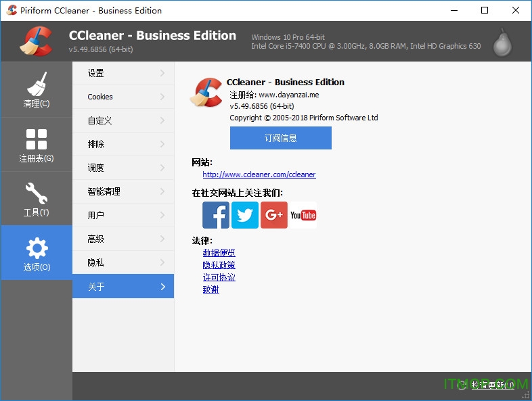Expand the 高级 chevron arrow
This screenshot has height=401, width=532.
click(x=162, y=239)
